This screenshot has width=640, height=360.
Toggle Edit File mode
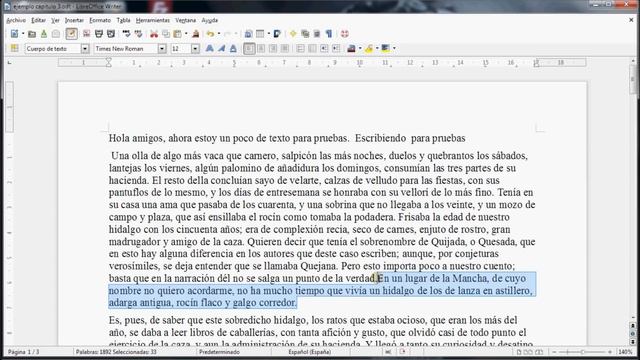[71, 34]
